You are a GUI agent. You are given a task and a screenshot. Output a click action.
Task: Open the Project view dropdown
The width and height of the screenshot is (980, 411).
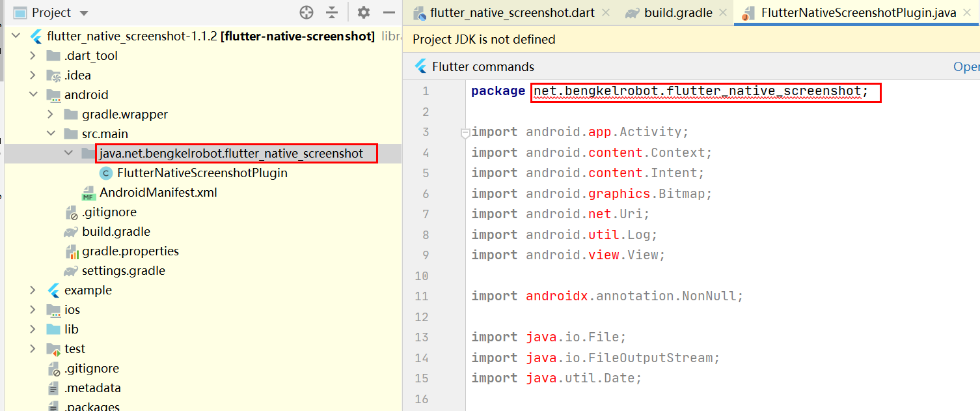[83, 13]
